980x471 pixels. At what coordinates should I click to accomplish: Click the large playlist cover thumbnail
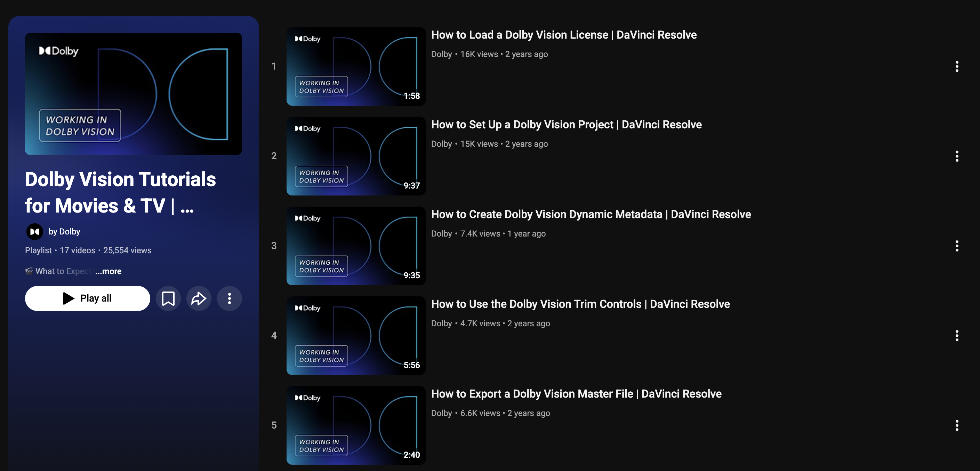[134, 94]
